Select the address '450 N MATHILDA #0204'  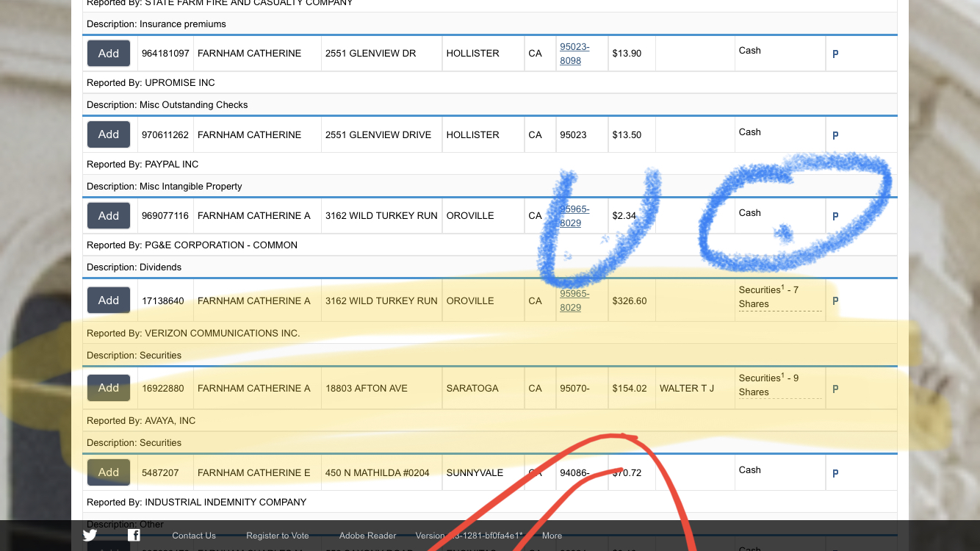tap(378, 473)
